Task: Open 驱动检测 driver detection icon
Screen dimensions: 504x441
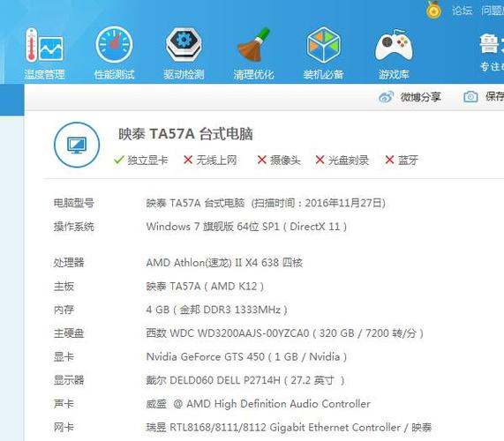Action: 184,45
